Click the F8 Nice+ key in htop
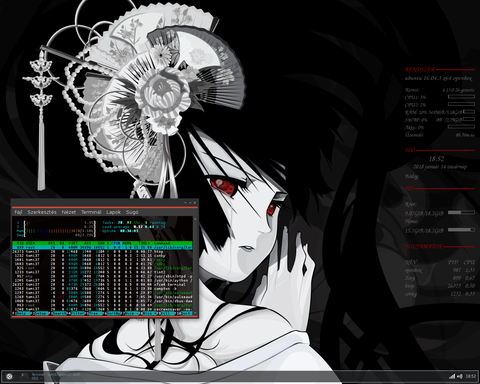 coord(149,313)
